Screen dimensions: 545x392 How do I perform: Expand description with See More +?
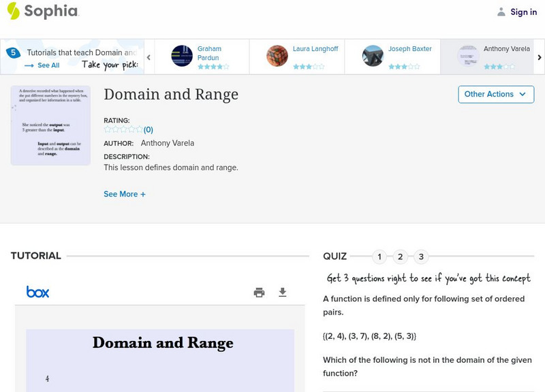[x=125, y=194]
